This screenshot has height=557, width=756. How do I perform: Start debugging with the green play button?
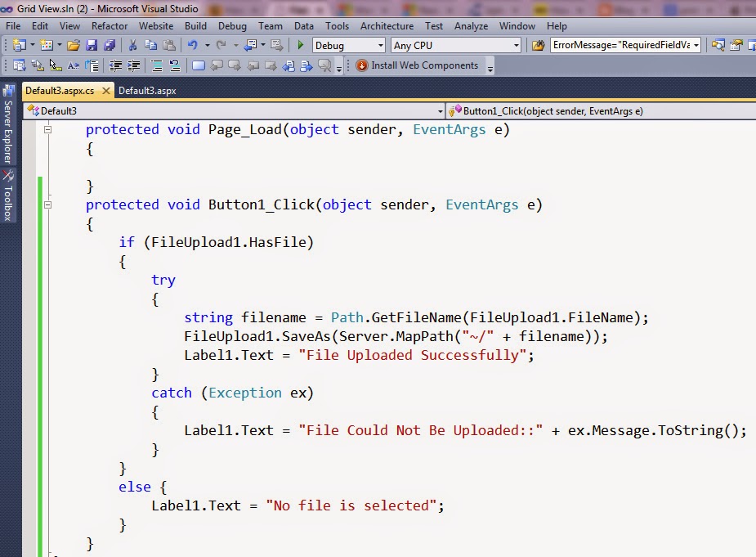point(299,46)
